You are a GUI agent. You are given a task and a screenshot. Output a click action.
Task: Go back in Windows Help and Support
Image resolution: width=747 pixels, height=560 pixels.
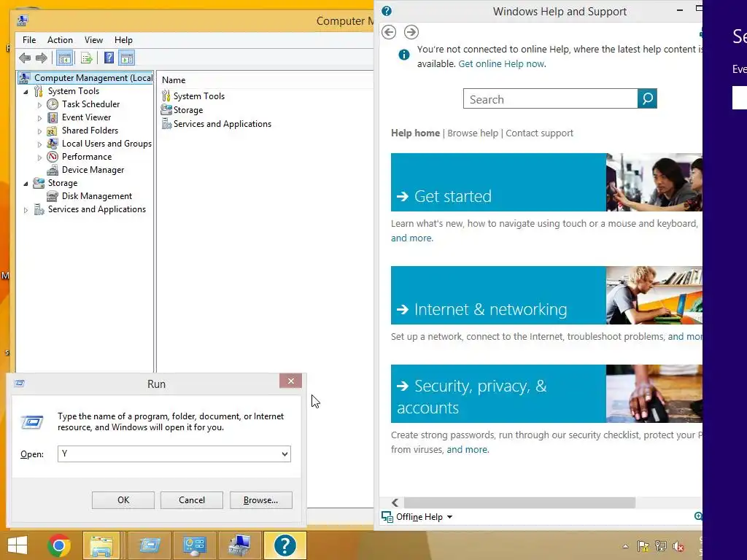(x=389, y=32)
